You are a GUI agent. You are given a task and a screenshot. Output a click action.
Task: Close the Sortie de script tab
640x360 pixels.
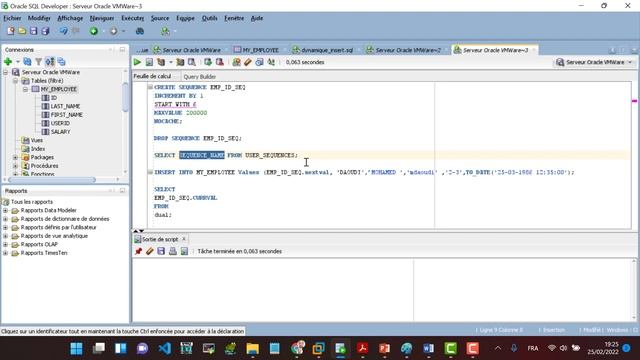[x=184, y=239]
